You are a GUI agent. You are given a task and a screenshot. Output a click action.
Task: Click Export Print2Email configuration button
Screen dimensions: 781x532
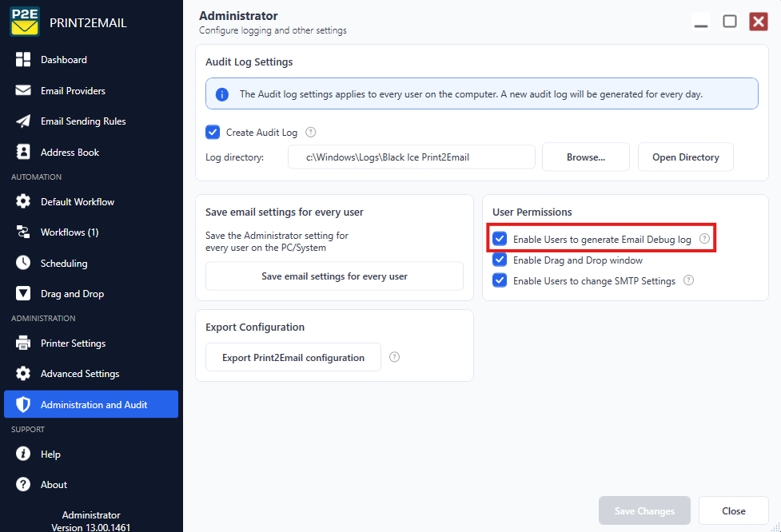293,357
